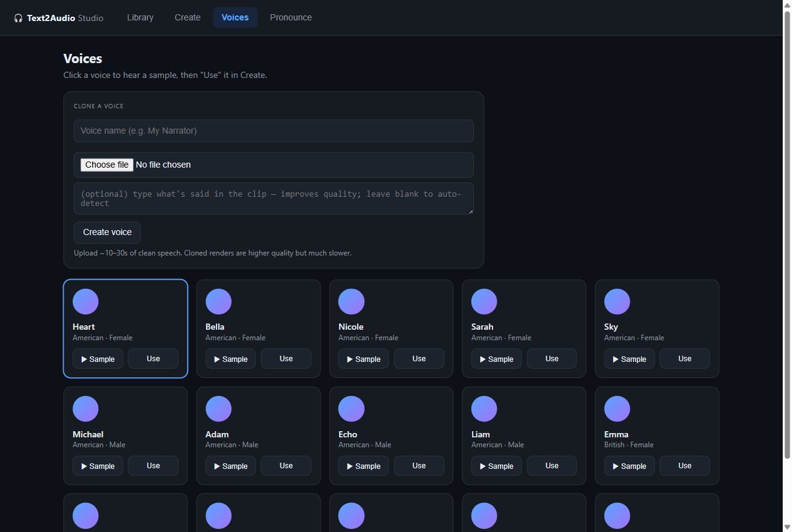Use the Nicole voice
The height and width of the screenshot is (532, 792).
(419, 359)
